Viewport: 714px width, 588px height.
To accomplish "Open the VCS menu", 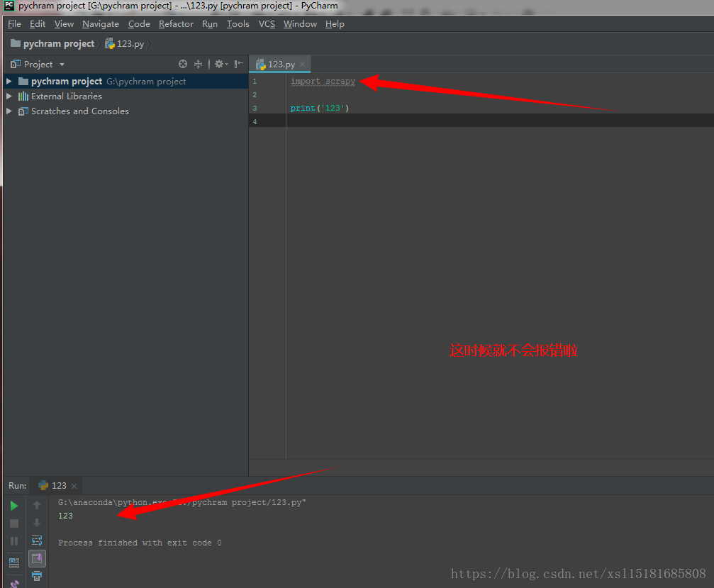I will coord(267,24).
